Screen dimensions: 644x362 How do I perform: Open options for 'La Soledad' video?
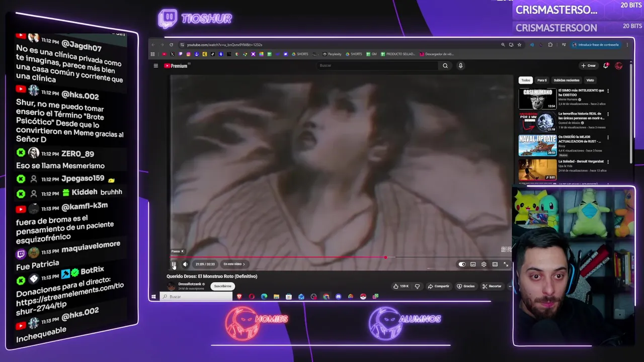608,162
